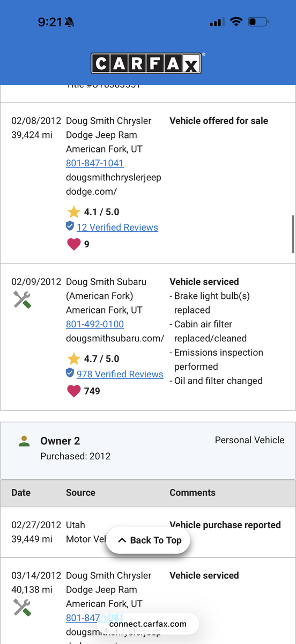Tap Back To Top button
This screenshot has height=644, width=296.
coord(148,540)
